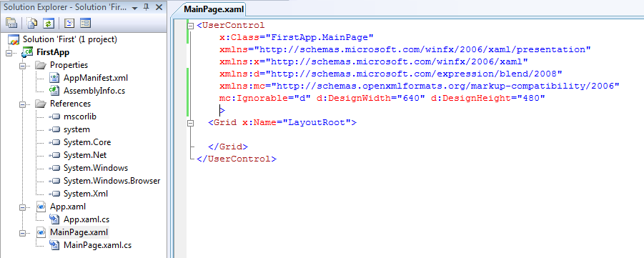Collapse the FirstApp project node
This screenshot has width=644, height=258.
pyautogui.click(x=9, y=53)
